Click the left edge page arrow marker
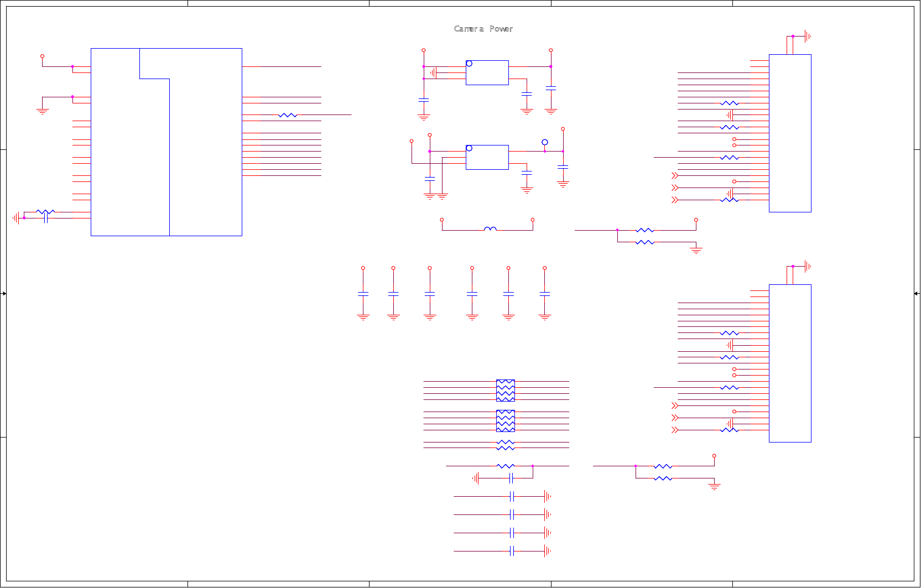The height and width of the screenshot is (588, 921). click(x=4, y=294)
